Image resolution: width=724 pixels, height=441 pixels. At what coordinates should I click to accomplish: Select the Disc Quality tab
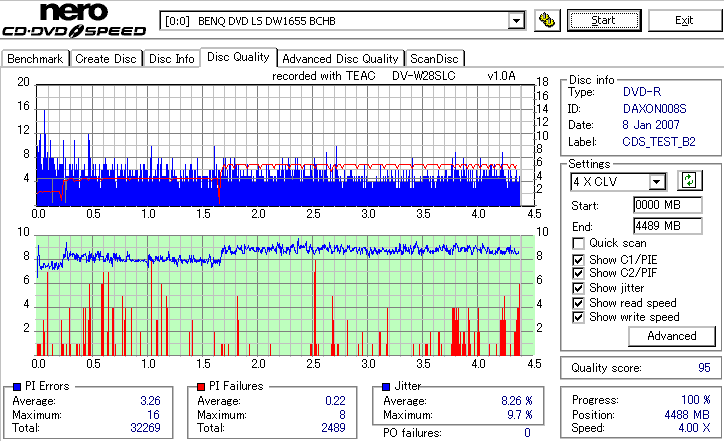point(238,57)
